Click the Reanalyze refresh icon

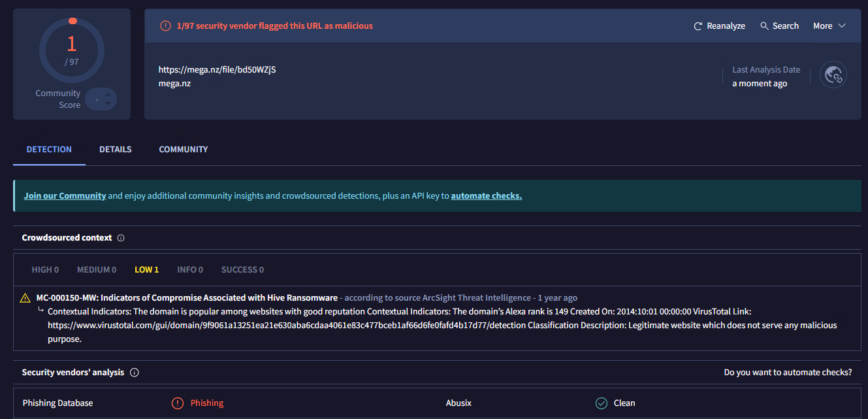coord(698,26)
